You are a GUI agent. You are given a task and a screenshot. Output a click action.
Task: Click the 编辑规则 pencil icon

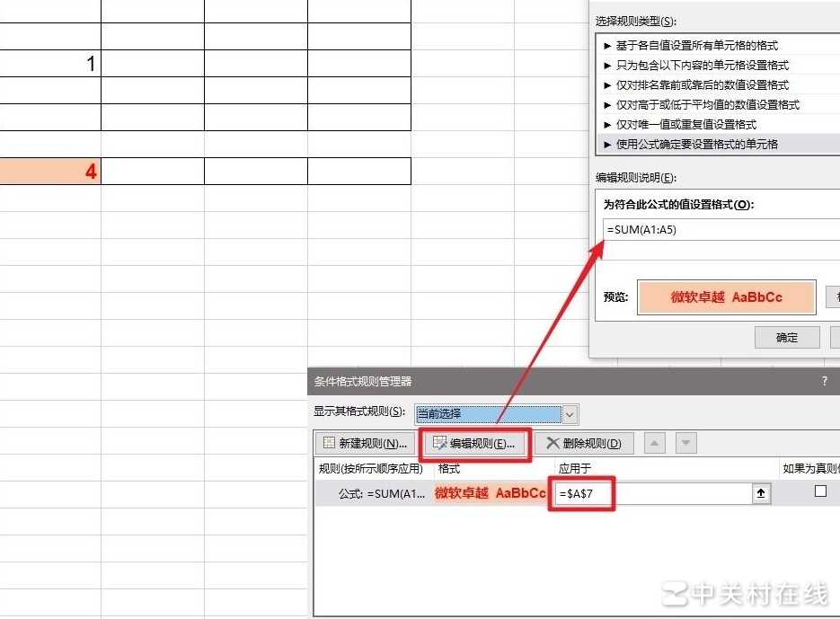tap(439, 442)
